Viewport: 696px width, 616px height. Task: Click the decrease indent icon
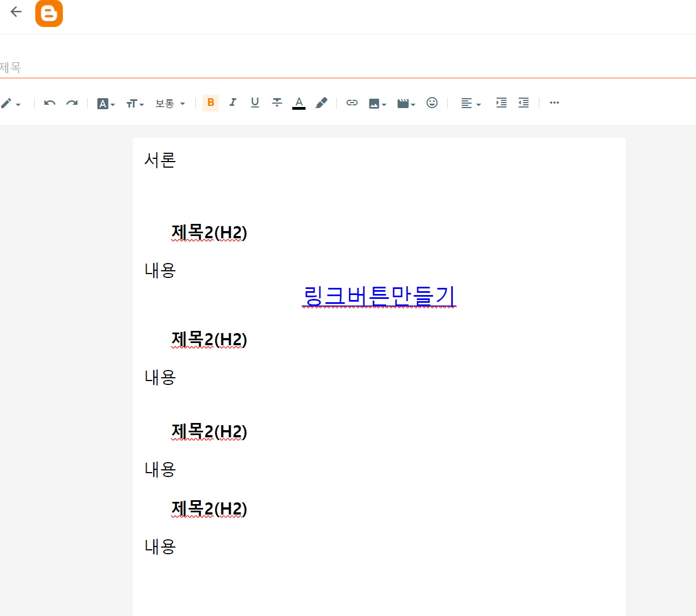[x=523, y=103]
